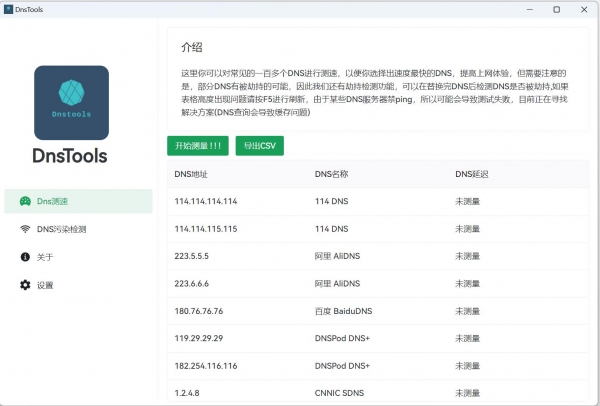
Task: Select address 114.114.115.115
Action: pos(206,229)
